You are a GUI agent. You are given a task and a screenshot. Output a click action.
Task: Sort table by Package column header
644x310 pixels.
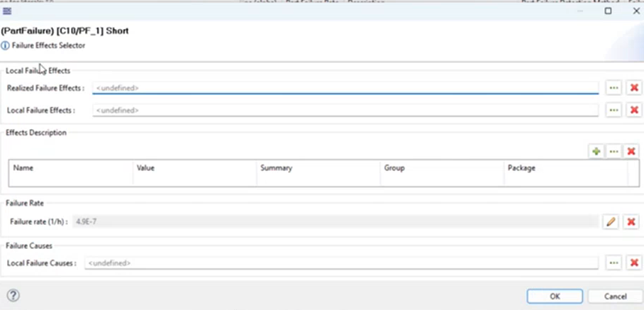tap(565, 168)
